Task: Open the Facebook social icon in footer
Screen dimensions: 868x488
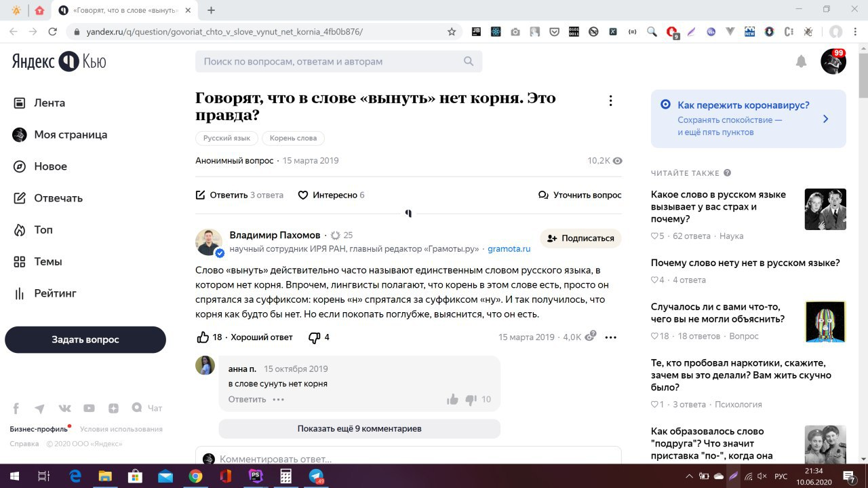Action: coord(16,409)
